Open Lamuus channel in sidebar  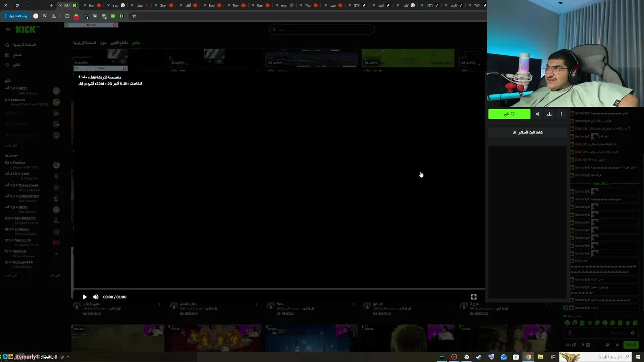pos(32,102)
